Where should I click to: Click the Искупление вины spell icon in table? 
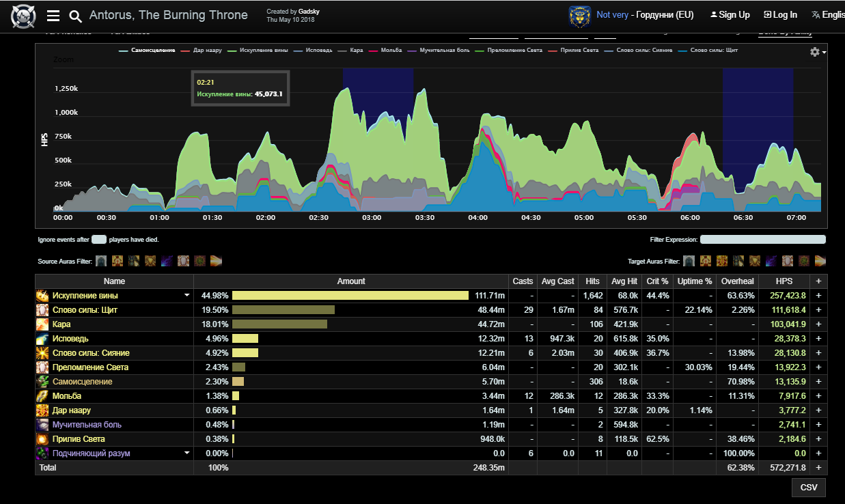click(x=42, y=296)
